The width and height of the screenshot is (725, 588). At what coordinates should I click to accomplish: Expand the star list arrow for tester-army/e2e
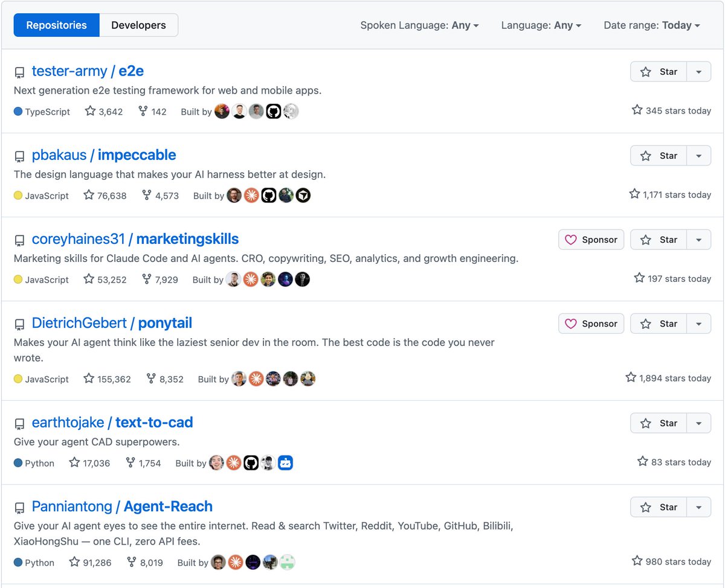pos(699,72)
